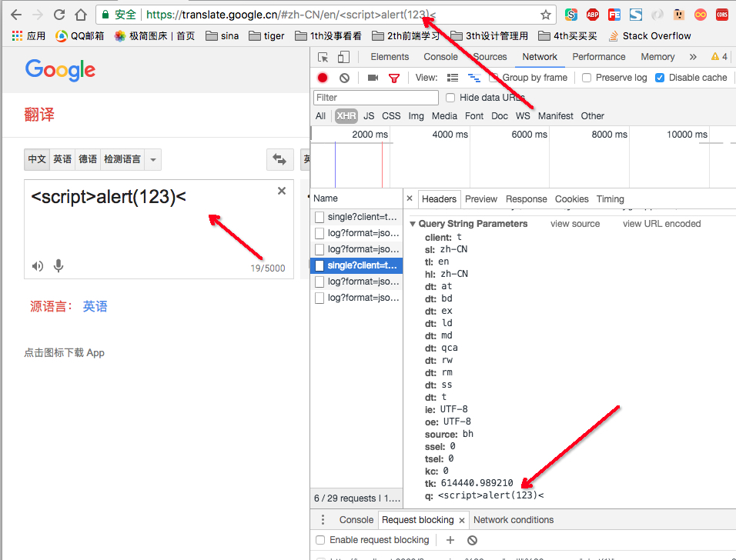The height and width of the screenshot is (560, 736).
Task: Click 英语 suggested source language link
Action: 95,307
